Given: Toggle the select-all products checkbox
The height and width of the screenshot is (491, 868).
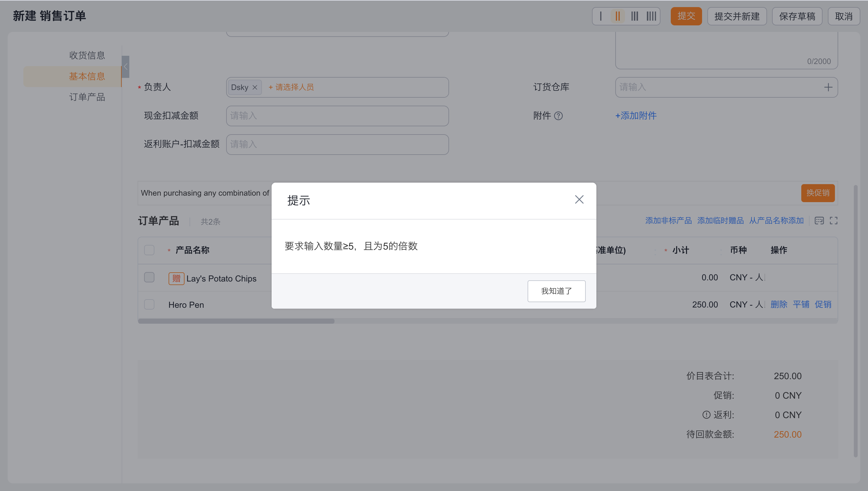Looking at the screenshot, I should click(x=149, y=250).
